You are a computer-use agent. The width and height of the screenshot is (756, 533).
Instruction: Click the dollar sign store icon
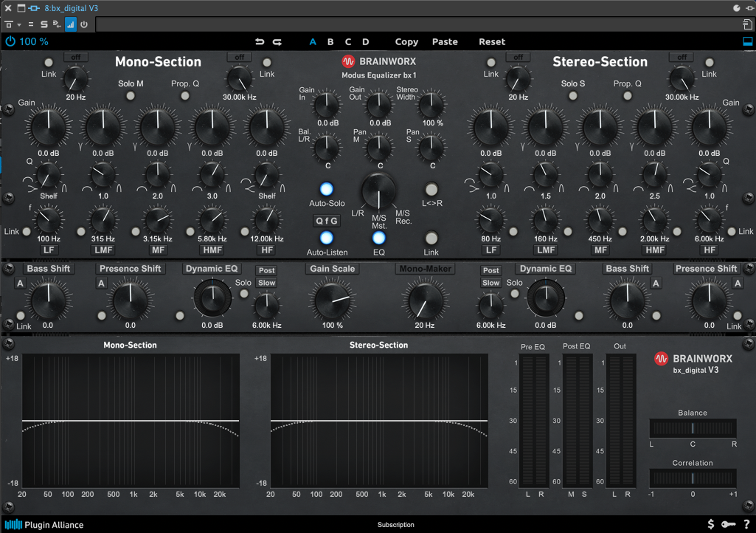click(710, 524)
